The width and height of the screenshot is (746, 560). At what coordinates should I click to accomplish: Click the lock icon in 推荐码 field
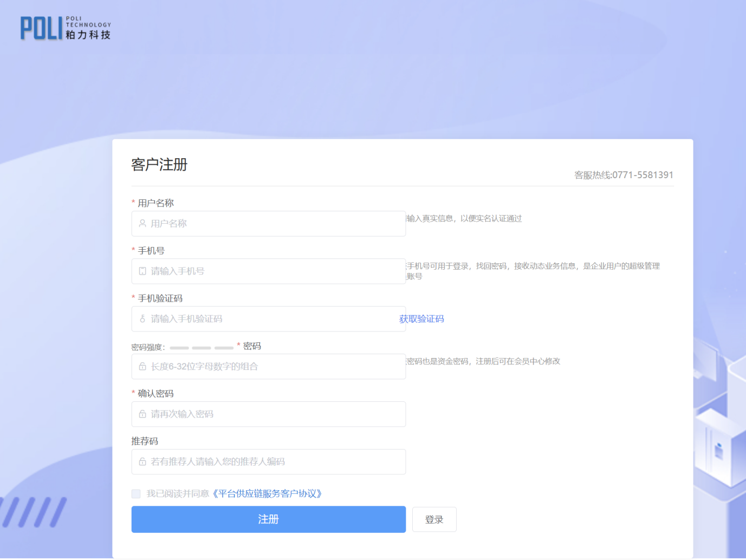coord(141,461)
